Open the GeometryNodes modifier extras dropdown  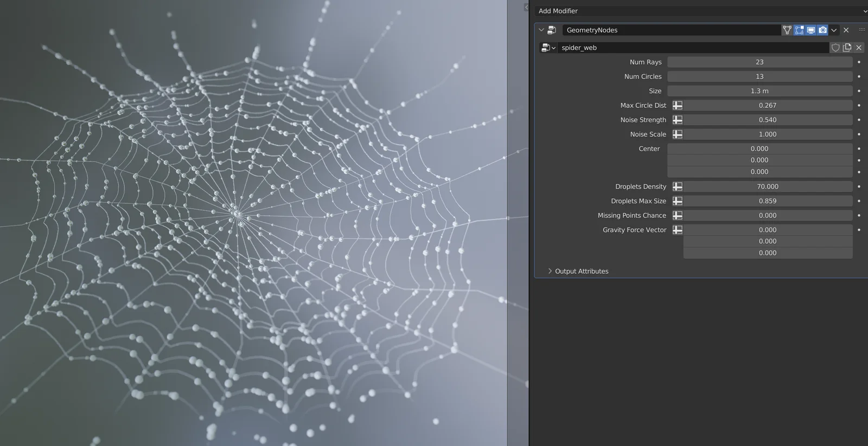tap(834, 30)
